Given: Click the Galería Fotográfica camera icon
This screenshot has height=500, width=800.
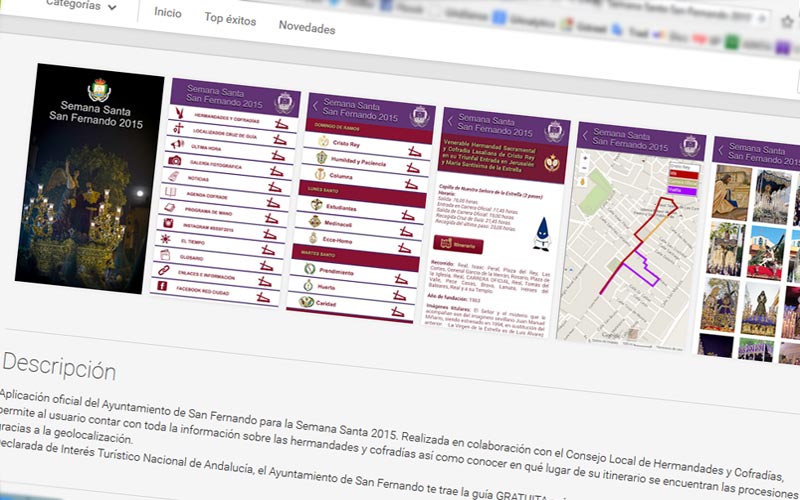Looking at the screenshot, I should pos(174,160).
